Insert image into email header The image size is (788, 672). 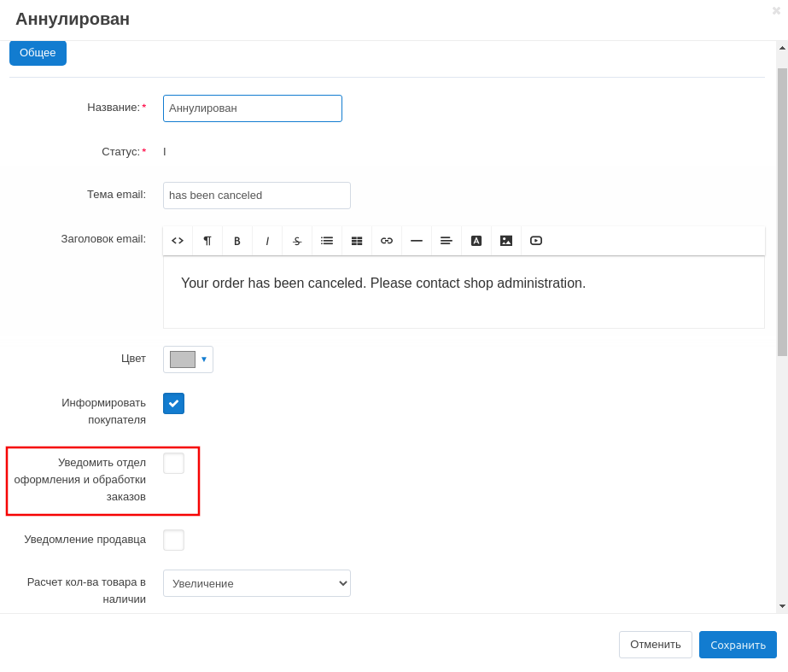(506, 241)
